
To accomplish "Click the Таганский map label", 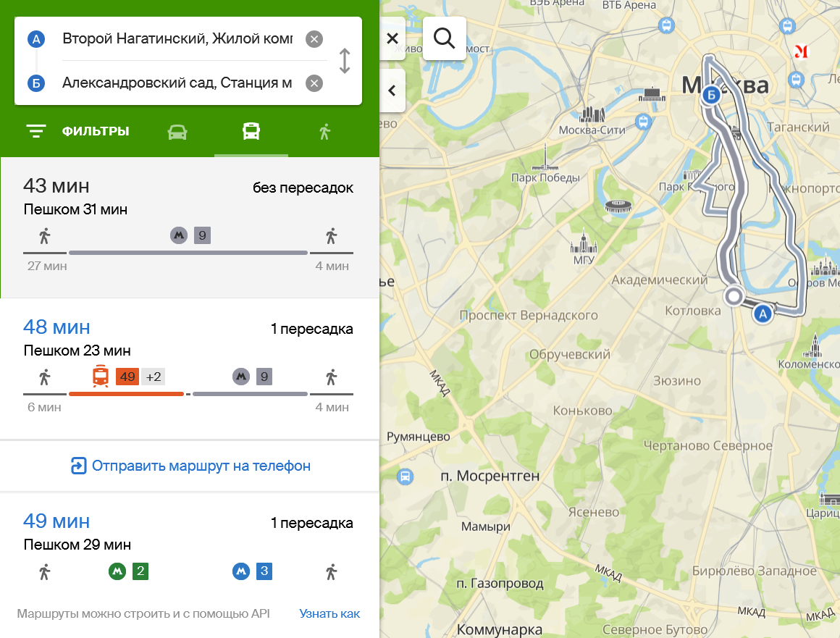I will (x=798, y=127).
